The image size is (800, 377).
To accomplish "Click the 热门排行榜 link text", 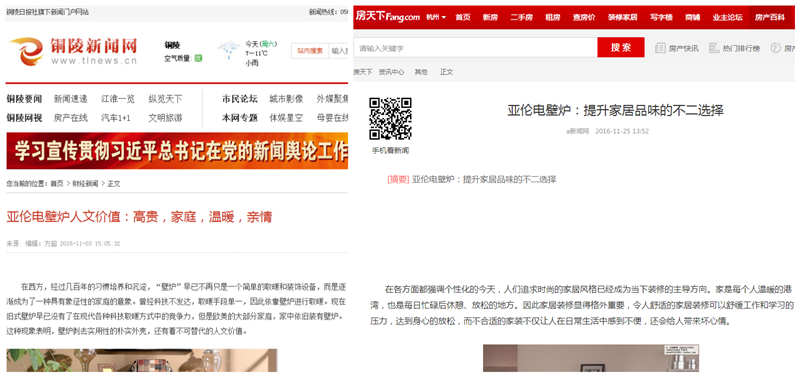I will (x=741, y=48).
